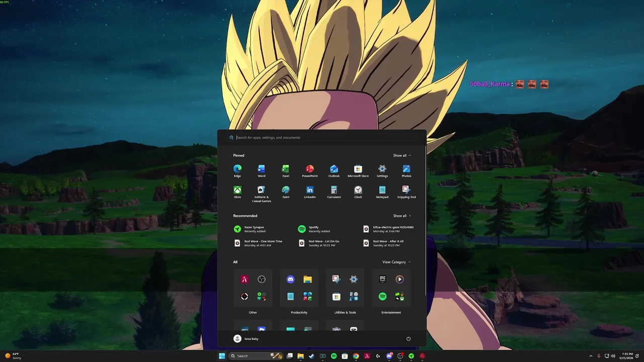Launch Epic Games in the Entertainment category

tap(382, 280)
